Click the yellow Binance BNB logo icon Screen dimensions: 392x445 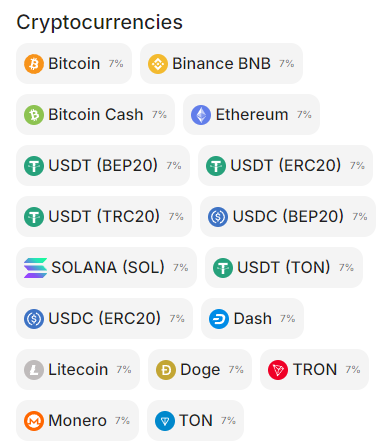click(158, 64)
